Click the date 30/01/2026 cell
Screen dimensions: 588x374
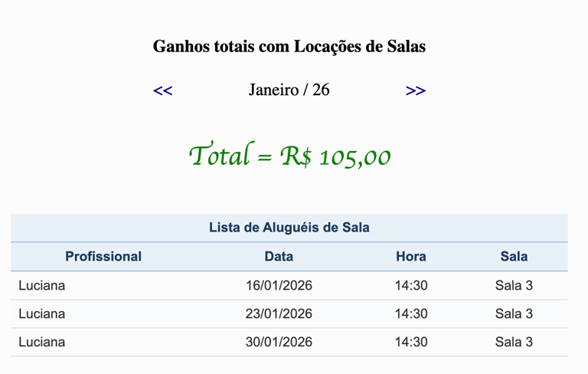(279, 342)
